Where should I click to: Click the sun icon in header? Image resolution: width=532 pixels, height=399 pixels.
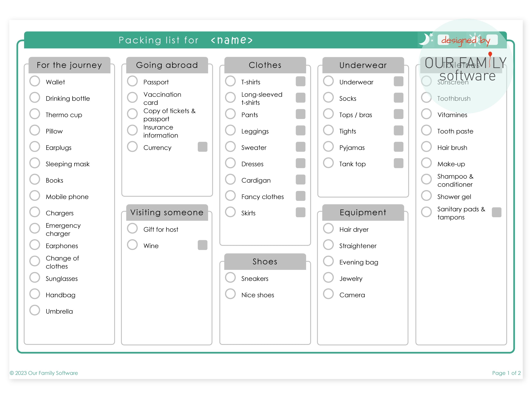point(475,40)
